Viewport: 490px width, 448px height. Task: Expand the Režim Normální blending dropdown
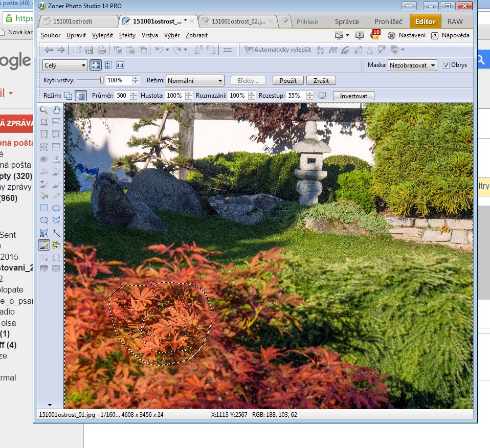click(195, 81)
